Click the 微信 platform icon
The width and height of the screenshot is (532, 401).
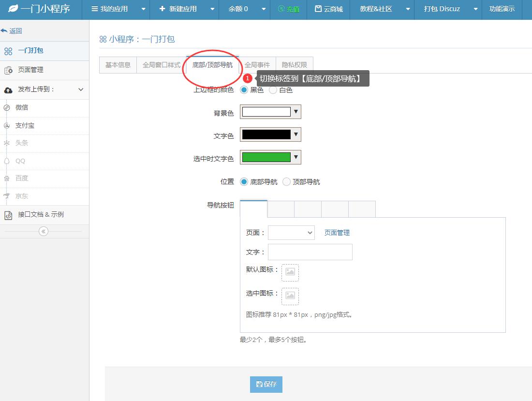click(6, 108)
